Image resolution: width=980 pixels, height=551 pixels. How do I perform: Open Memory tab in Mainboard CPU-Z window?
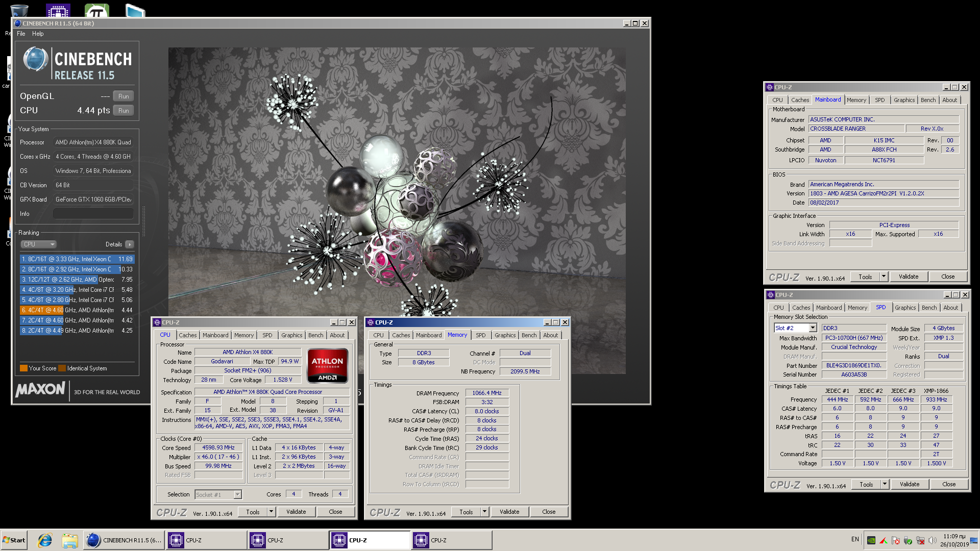(x=856, y=100)
